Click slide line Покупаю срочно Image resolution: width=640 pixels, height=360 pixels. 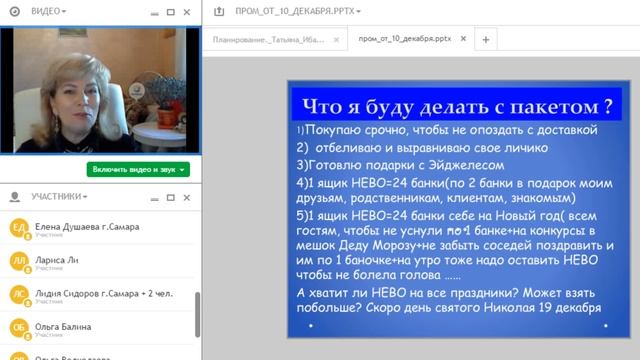click(x=447, y=130)
